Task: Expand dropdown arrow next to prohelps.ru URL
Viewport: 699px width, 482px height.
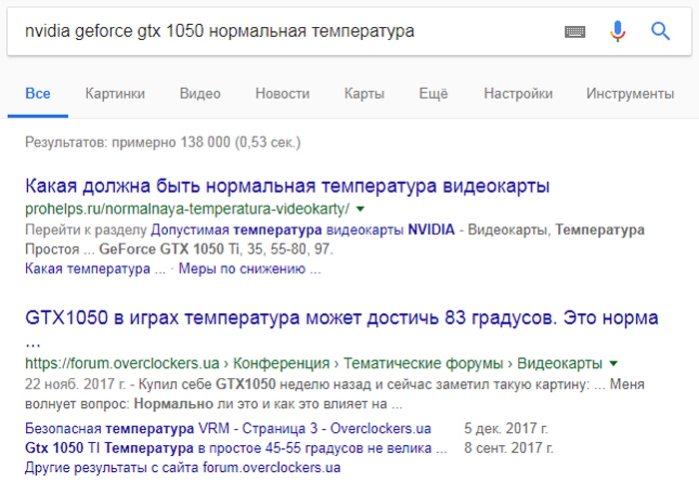Action: click(360, 209)
